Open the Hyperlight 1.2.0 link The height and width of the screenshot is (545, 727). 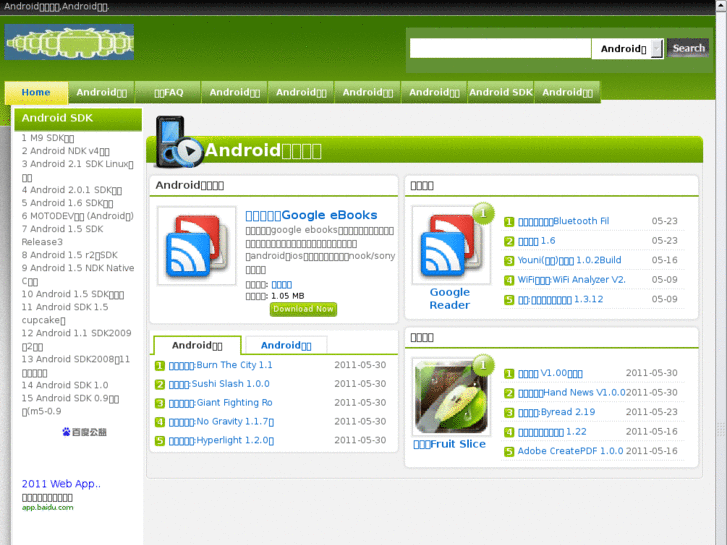(221, 441)
